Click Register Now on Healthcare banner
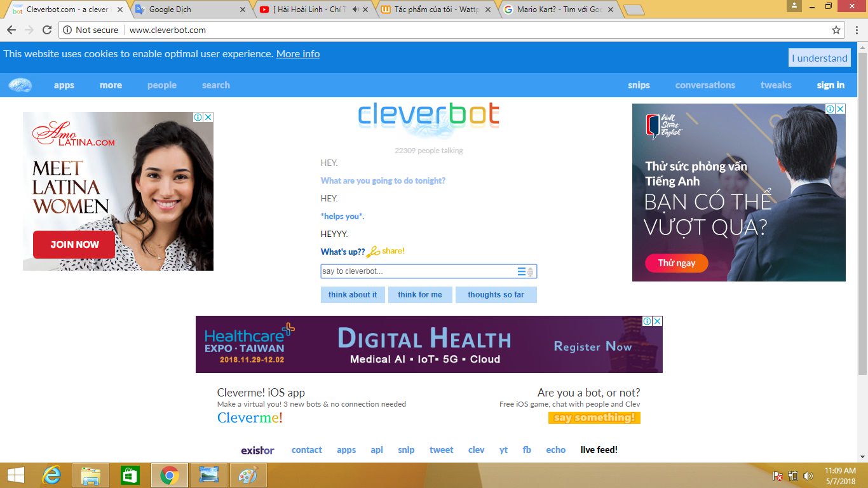The height and width of the screenshot is (488, 868). pos(592,346)
